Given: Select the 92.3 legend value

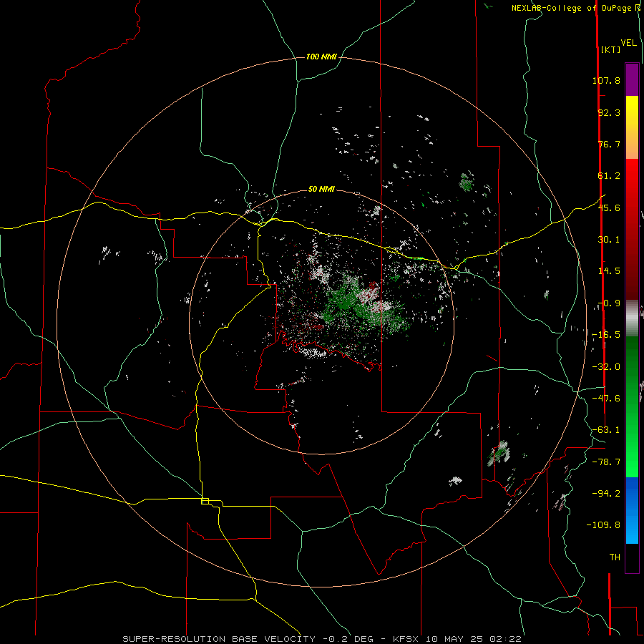Looking at the screenshot, I should point(609,112).
